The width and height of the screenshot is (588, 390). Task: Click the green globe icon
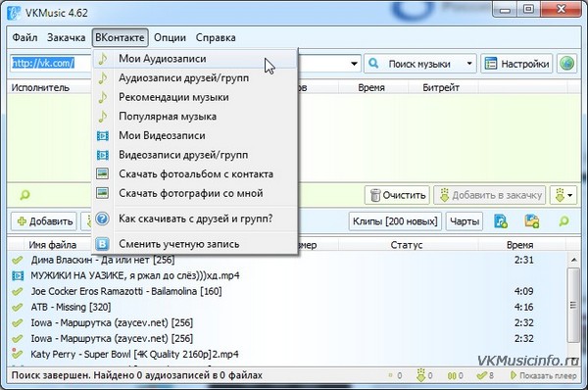coord(567,64)
